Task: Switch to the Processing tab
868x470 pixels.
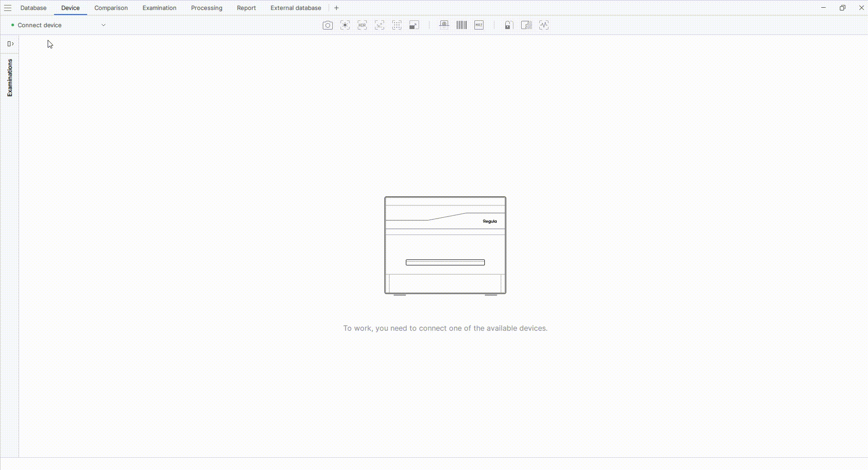Action: click(207, 8)
